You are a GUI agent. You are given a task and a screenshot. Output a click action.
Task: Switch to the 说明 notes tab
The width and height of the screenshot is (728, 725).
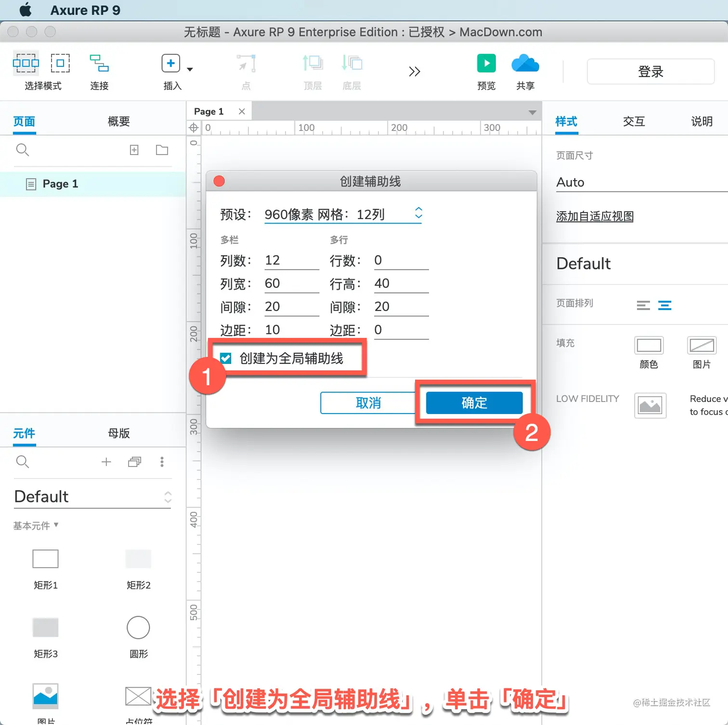point(702,121)
